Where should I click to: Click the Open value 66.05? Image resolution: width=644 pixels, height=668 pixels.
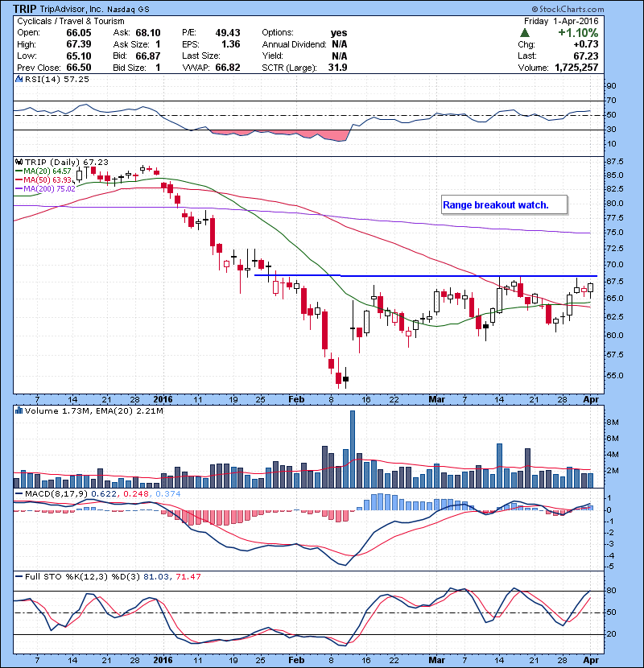[79, 33]
